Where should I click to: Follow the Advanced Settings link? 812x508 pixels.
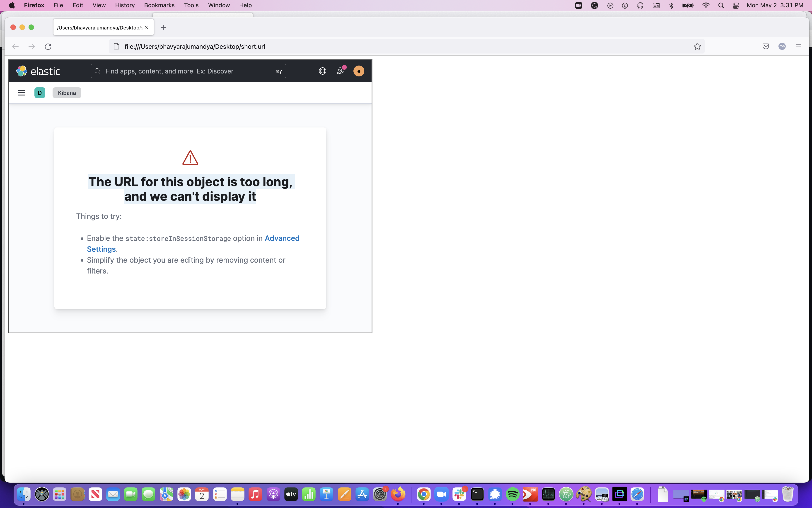[193, 244]
